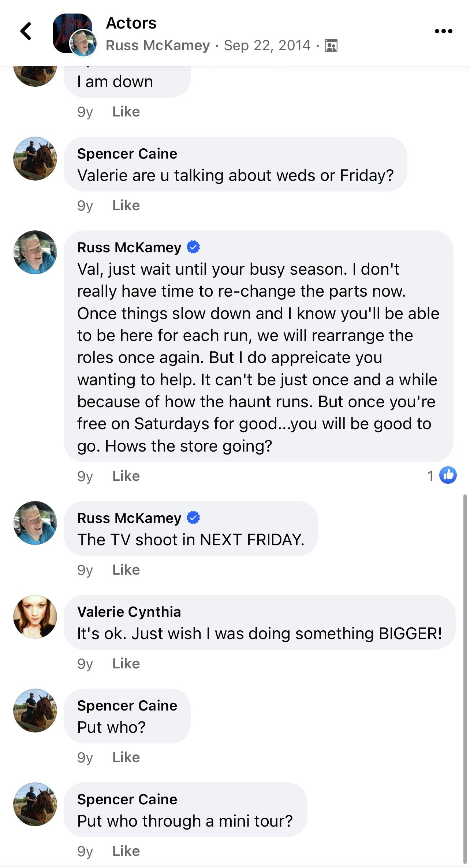
Task: Open the Actors group title link
Action: coord(131,23)
